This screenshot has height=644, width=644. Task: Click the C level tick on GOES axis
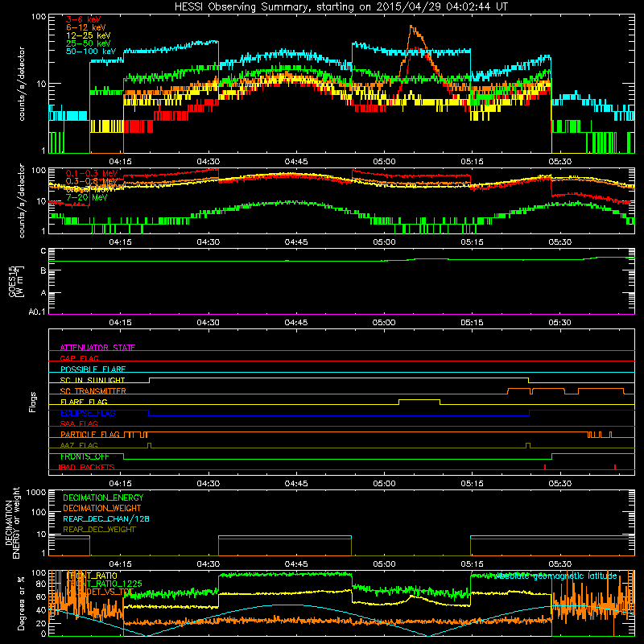[x=43, y=250]
